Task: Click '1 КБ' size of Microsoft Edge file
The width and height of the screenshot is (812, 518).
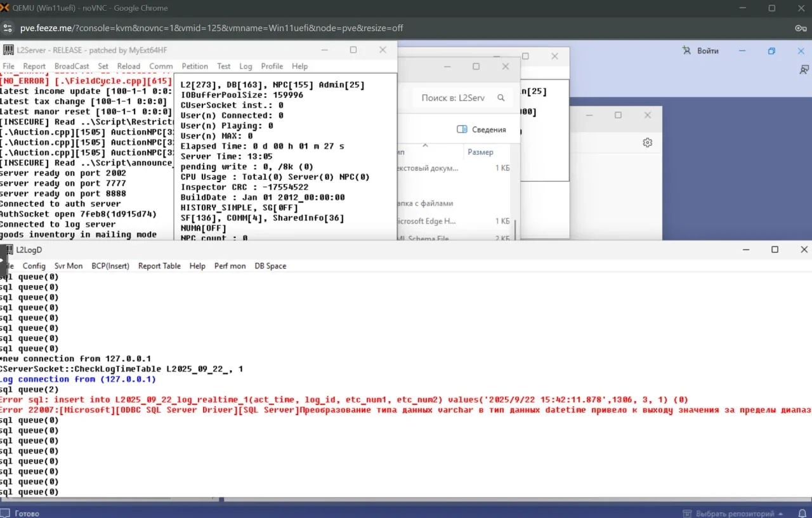Action: click(x=502, y=222)
